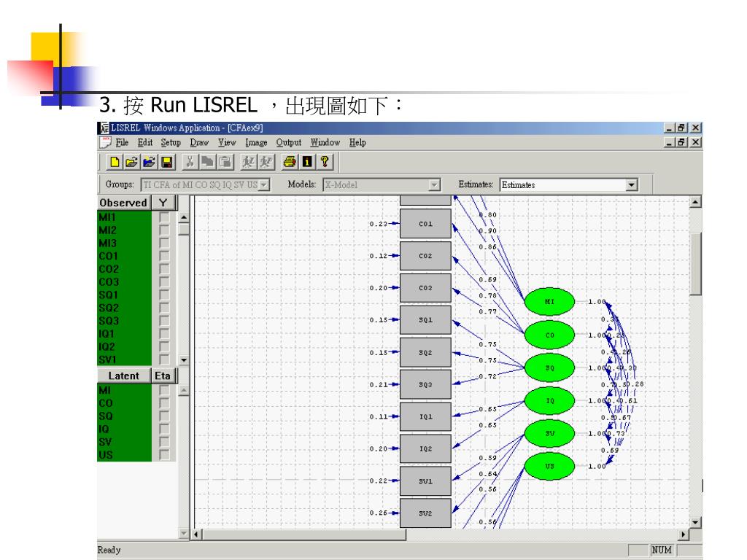Open the Help menu
The image size is (747, 560).
(x=357, y=142)
